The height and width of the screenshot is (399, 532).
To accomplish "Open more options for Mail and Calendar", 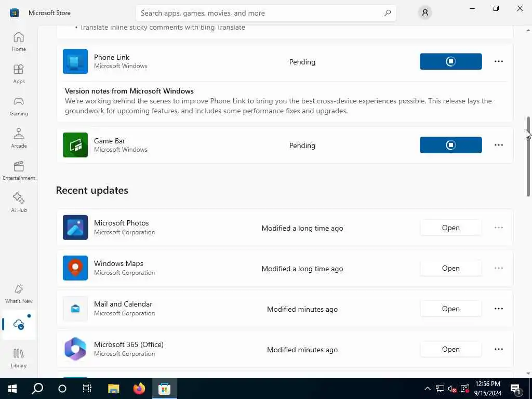I will (x=498, y=309).
